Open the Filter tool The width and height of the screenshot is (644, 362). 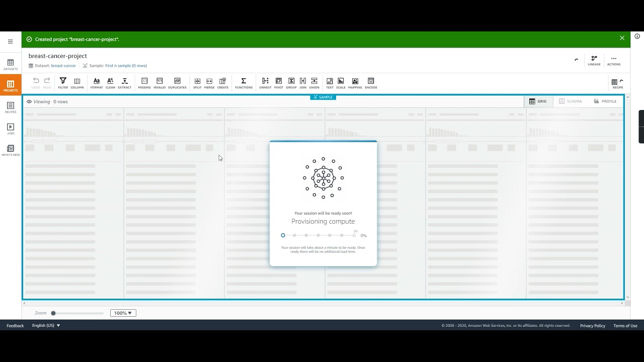63,83
